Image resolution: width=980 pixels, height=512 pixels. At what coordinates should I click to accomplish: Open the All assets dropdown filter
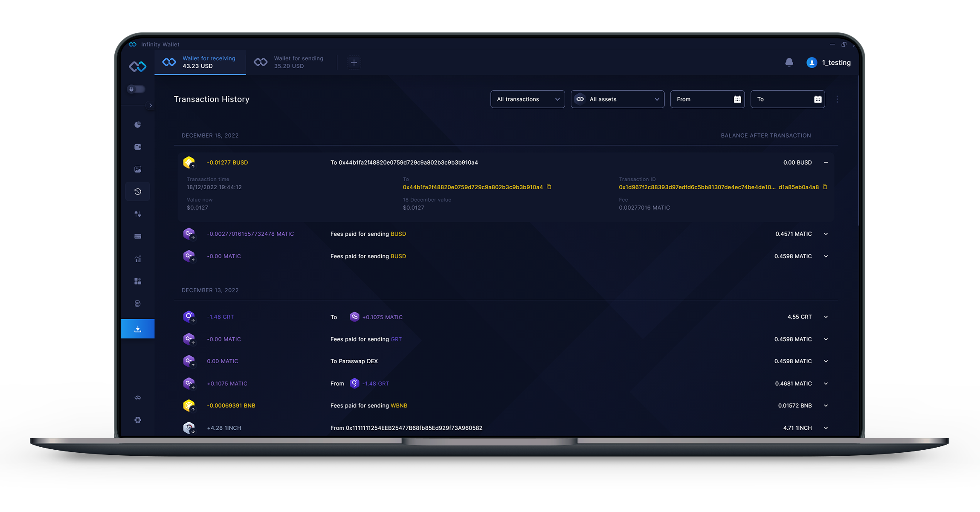616,99
